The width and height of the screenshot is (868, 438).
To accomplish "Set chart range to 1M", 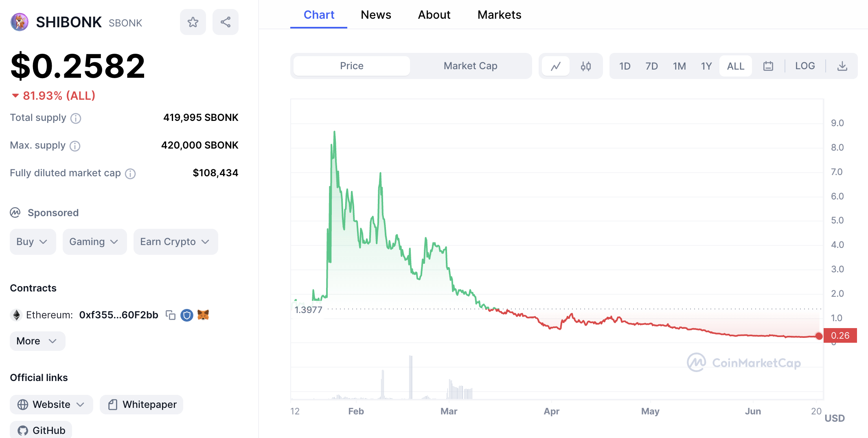I will [x=679, y=66].
